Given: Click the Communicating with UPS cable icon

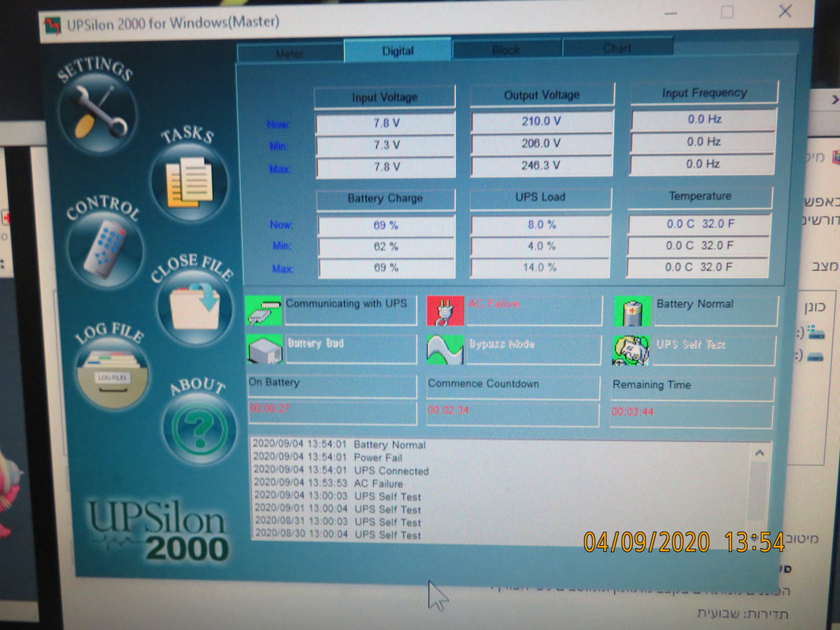Looking at the screenshot, I should [264, 311].
